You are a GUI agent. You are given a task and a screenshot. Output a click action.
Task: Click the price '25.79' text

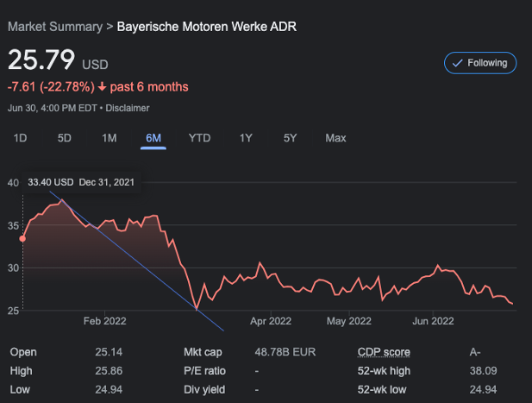click(x=41, y=60)
